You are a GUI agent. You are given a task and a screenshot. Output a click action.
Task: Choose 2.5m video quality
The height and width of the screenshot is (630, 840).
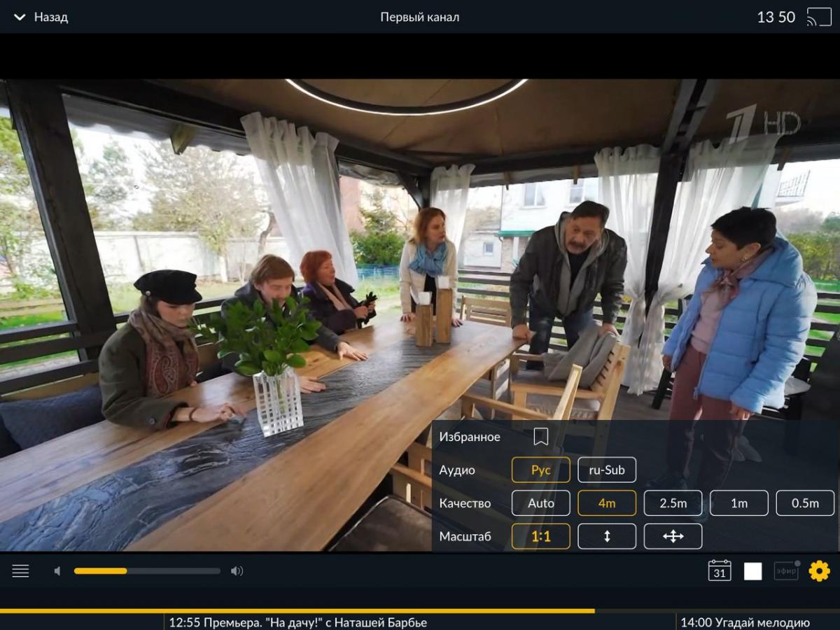(673, 503)
